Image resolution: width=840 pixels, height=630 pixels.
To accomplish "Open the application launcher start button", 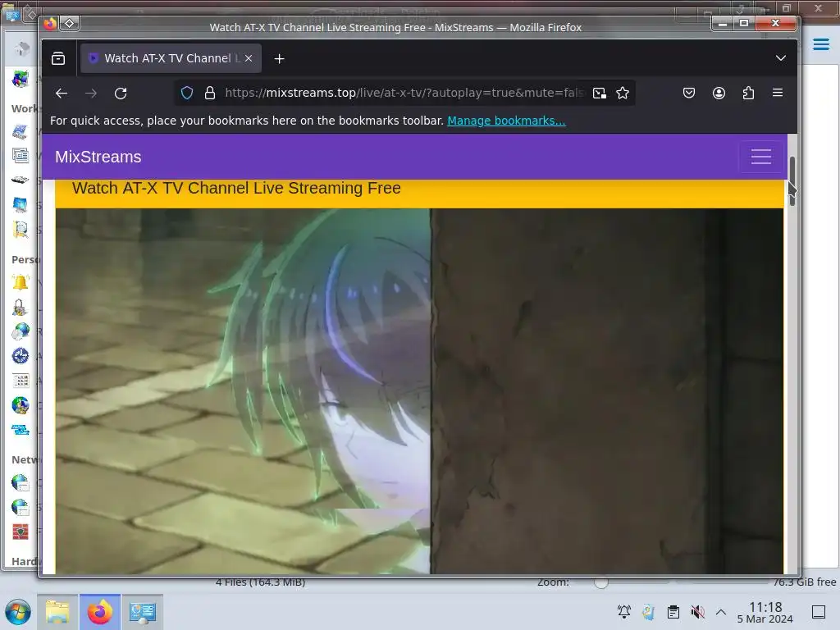I will (x=18, y=612).
